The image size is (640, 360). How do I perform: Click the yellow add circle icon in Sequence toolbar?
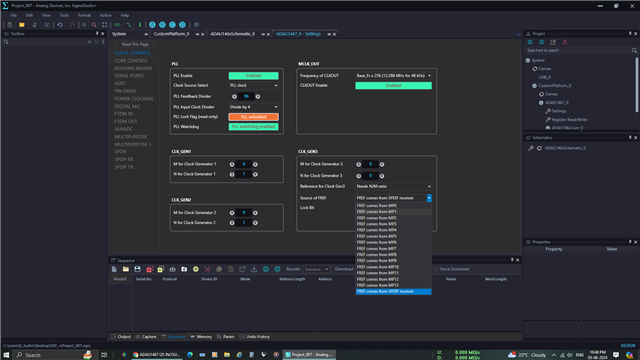196,269
